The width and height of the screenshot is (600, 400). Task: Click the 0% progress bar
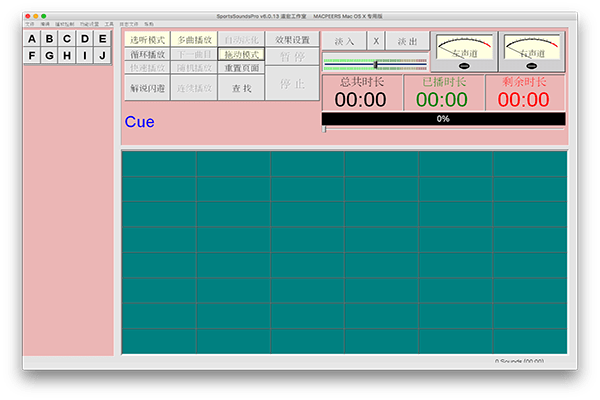point(443,119)
